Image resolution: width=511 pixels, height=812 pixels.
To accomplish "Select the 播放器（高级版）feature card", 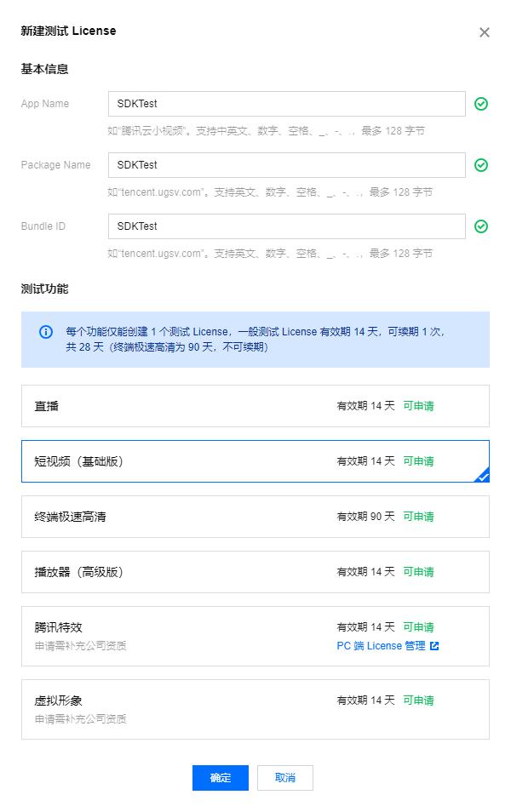I will pyautogui.click(x=255, y=572).
